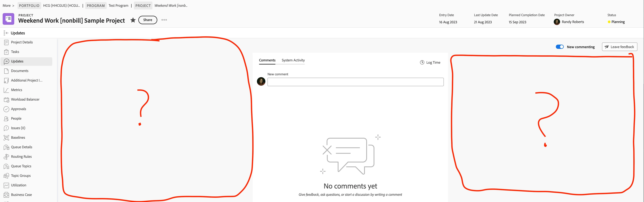Open the three-dot more options menu
Screen dimensions: 644x202
pos(164,20)
